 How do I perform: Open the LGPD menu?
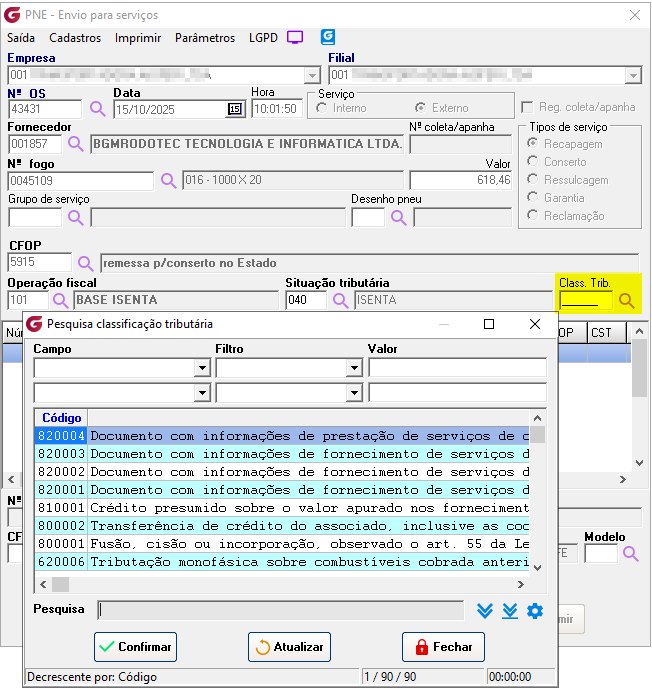click(263, 38)
